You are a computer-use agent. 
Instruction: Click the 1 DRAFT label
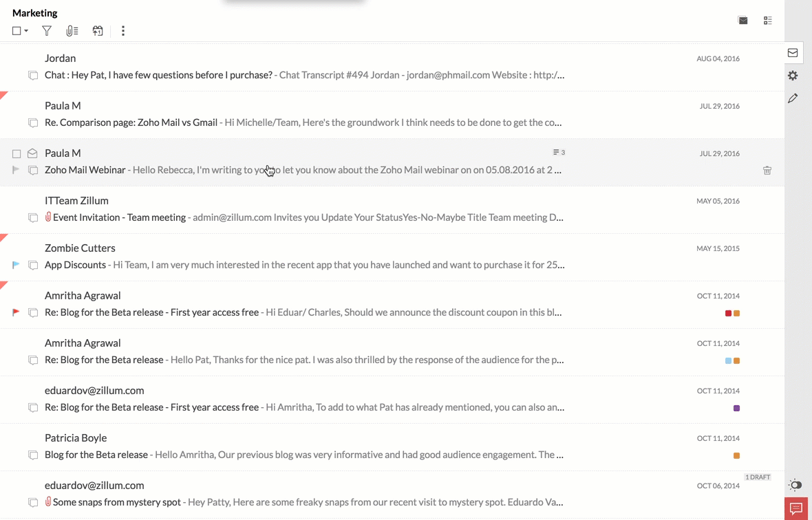(757, 477)
